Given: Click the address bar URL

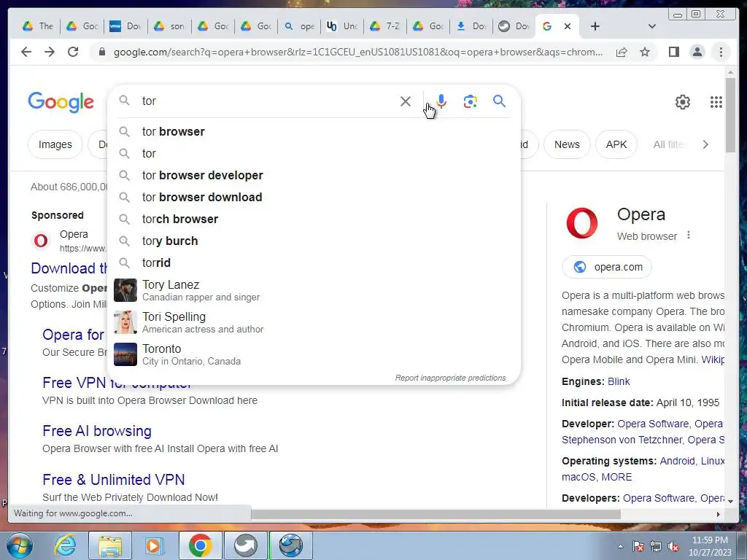Looking at the screenshot, I should [357, 52].
